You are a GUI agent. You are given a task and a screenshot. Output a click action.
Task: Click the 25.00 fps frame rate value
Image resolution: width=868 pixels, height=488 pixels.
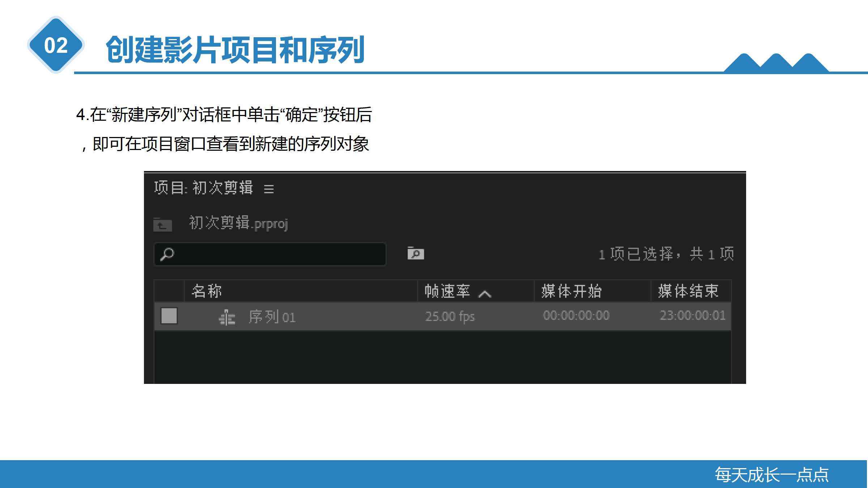tap(450, 316)
